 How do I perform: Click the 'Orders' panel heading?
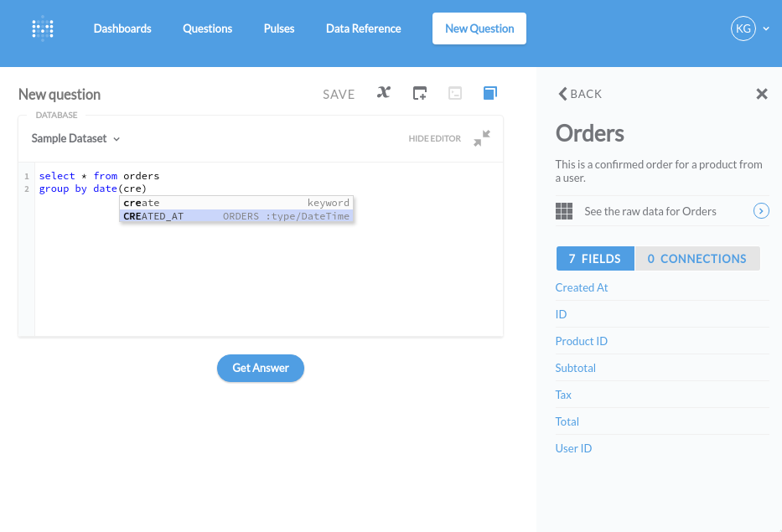[x=590, y=133]
